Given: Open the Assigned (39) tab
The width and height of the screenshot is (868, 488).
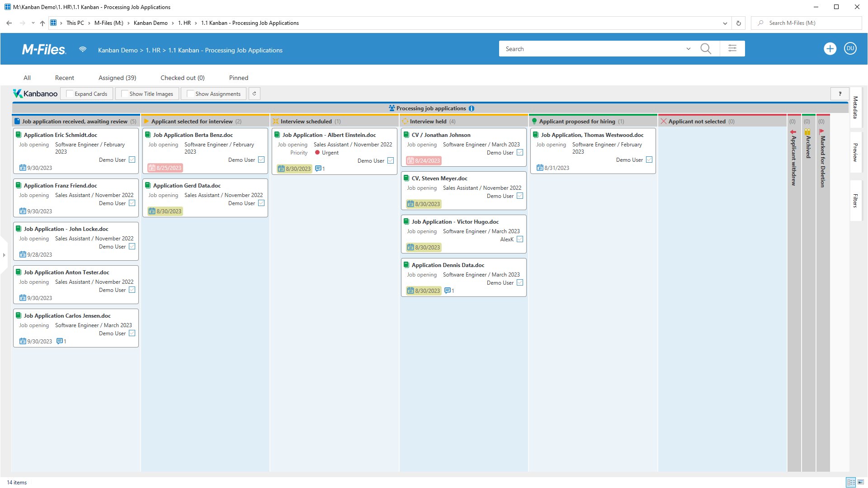Looking at the screenshot, I should [117, 78].
